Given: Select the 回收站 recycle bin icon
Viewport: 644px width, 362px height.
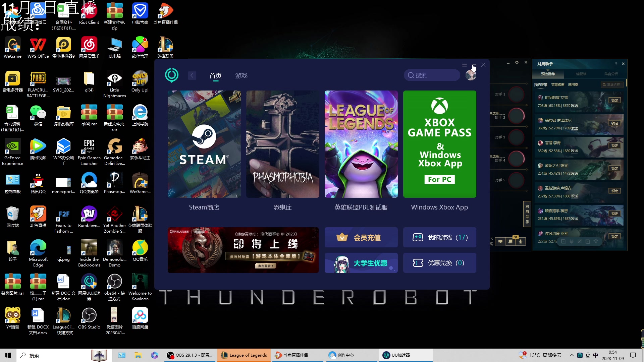Looking at the screenshot, I should [x=12, y=217].
